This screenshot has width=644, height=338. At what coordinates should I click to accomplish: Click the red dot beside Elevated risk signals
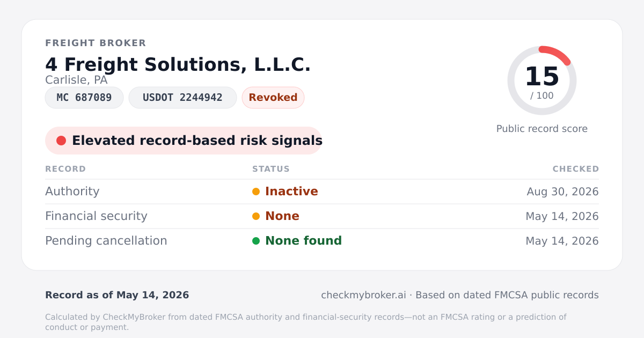point(61,141)
